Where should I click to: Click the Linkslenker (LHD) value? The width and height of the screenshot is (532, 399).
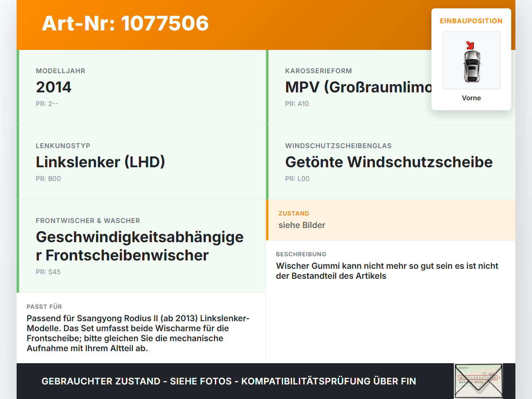point(101,162)
